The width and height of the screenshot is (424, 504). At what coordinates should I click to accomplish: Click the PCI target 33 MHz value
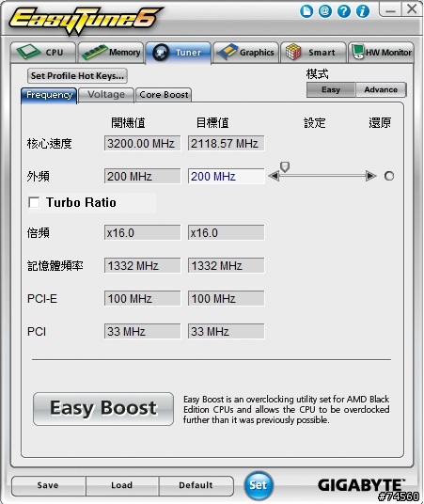click(x=226, y=331)
